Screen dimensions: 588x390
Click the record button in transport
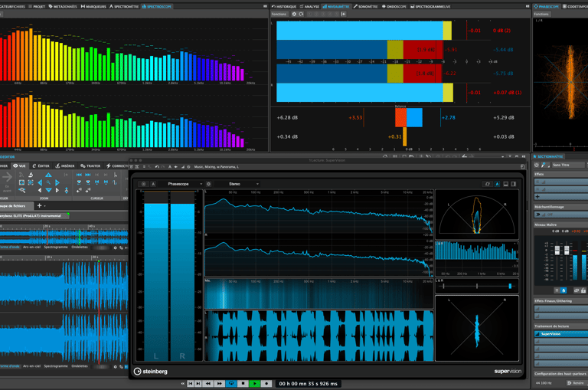coord(266,384)
